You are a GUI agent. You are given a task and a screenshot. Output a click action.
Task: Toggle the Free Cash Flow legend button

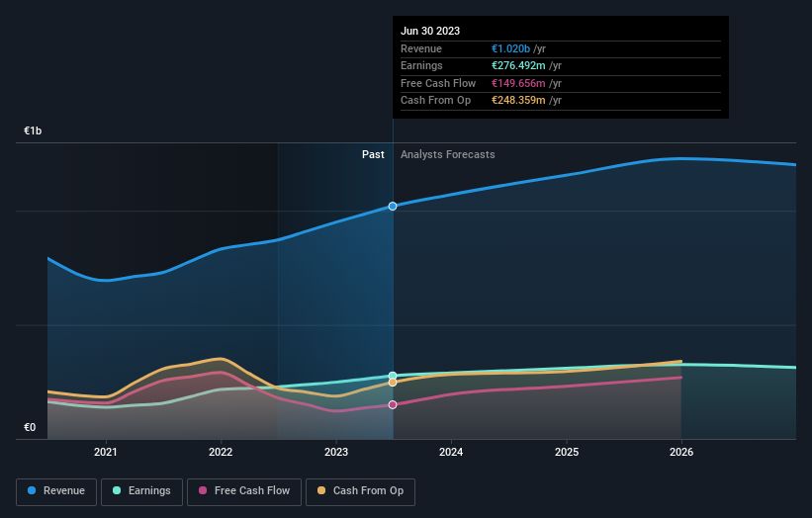244,491
